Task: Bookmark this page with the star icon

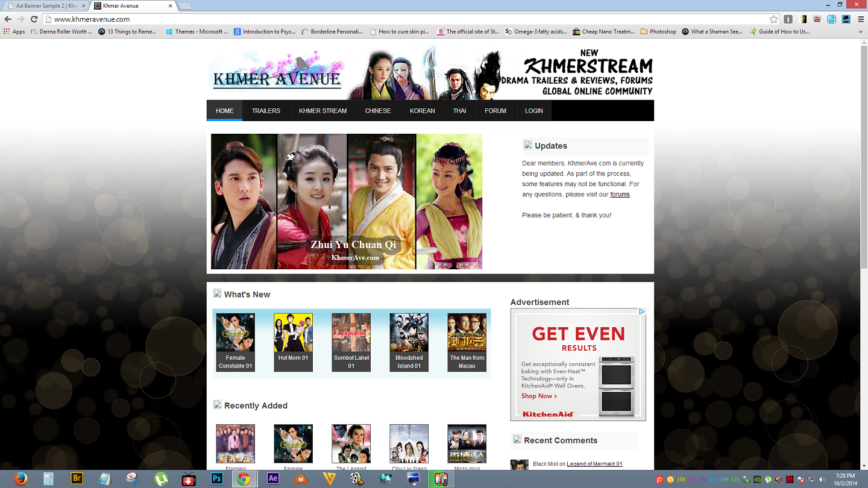Action: click(773, 19)
